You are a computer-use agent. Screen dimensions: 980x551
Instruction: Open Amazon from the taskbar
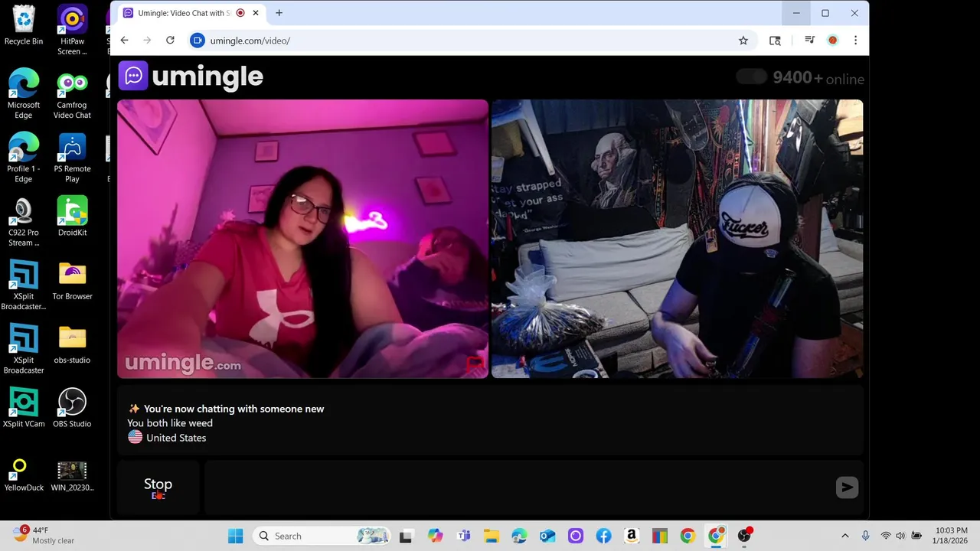[632, 536]
